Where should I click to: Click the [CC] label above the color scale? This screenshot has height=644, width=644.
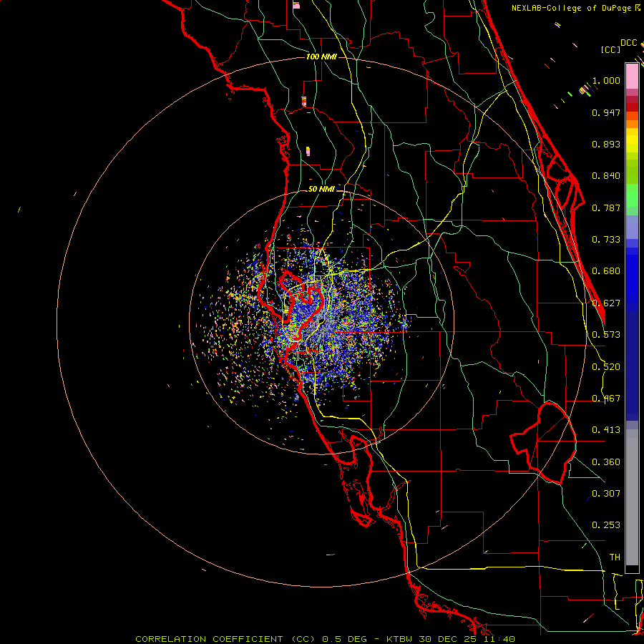[610, 49]
